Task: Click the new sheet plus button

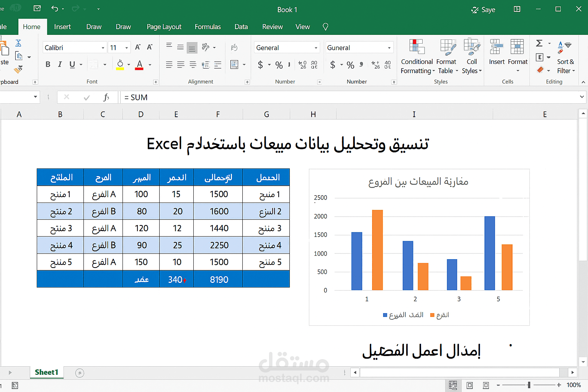Action: (80, 373)
